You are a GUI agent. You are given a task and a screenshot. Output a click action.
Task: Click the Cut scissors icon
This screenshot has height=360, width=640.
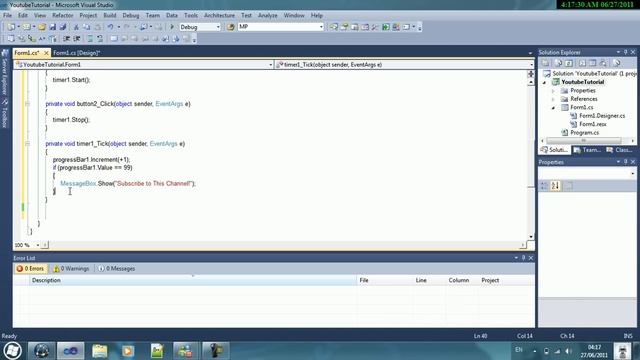76,27
